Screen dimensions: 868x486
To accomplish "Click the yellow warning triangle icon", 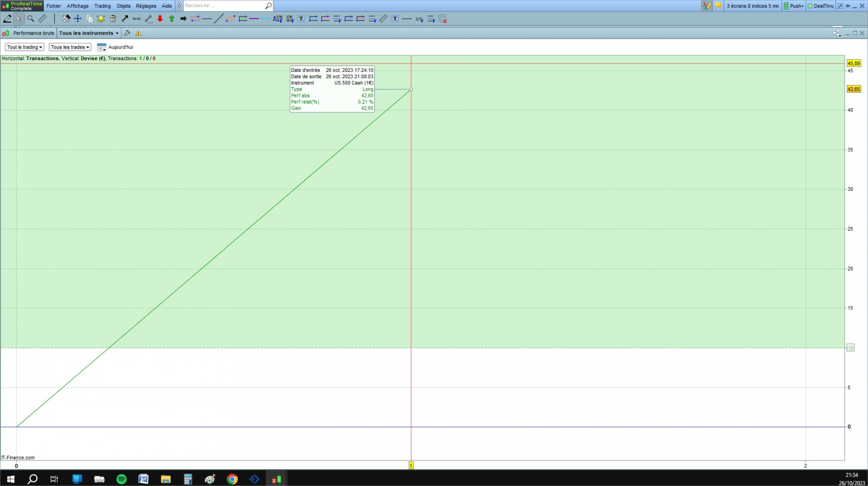I will [x=138, y=33].
